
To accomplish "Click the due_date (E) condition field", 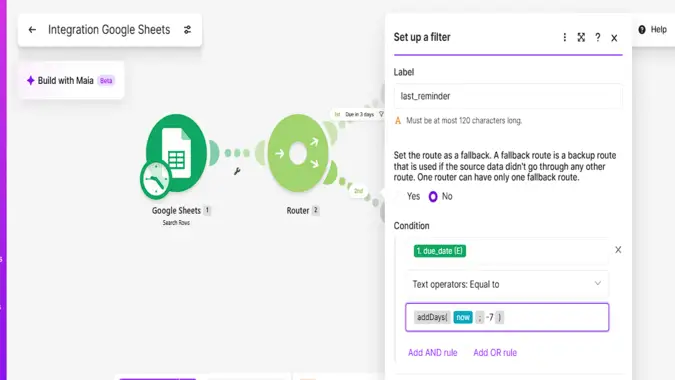I will point(507,251).
